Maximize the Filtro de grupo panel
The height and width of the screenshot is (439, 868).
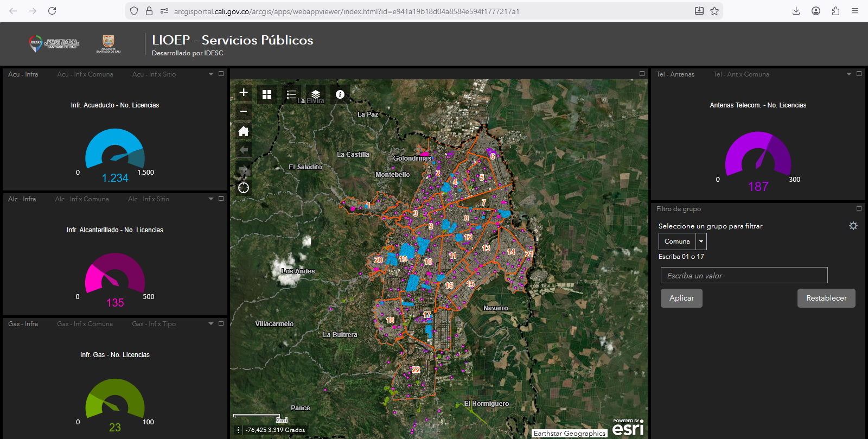pyautogui.click(x=859, y=208)
